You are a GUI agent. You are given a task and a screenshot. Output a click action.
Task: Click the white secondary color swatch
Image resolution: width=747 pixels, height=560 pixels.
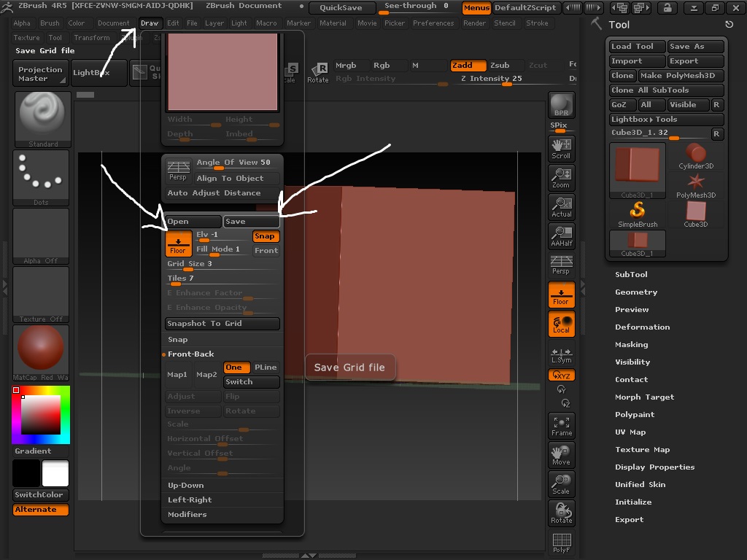(x=55, y=472)
